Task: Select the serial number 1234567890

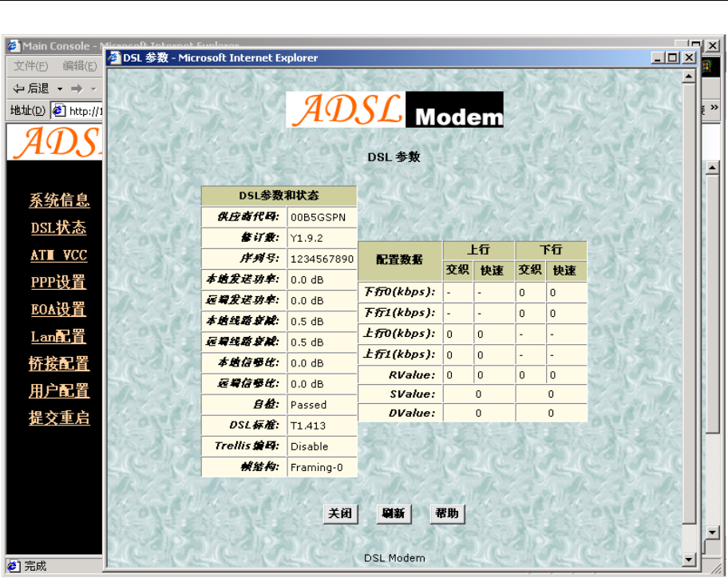Action: 322,259
